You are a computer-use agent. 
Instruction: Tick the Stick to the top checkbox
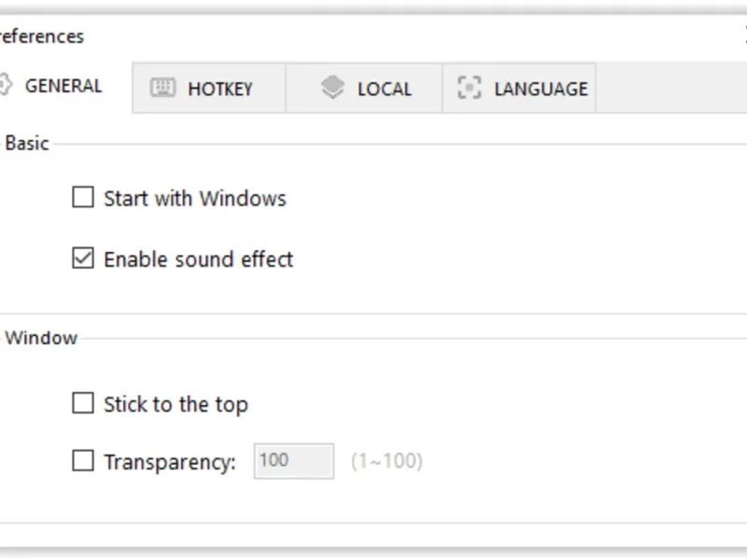tap(83, 403)
